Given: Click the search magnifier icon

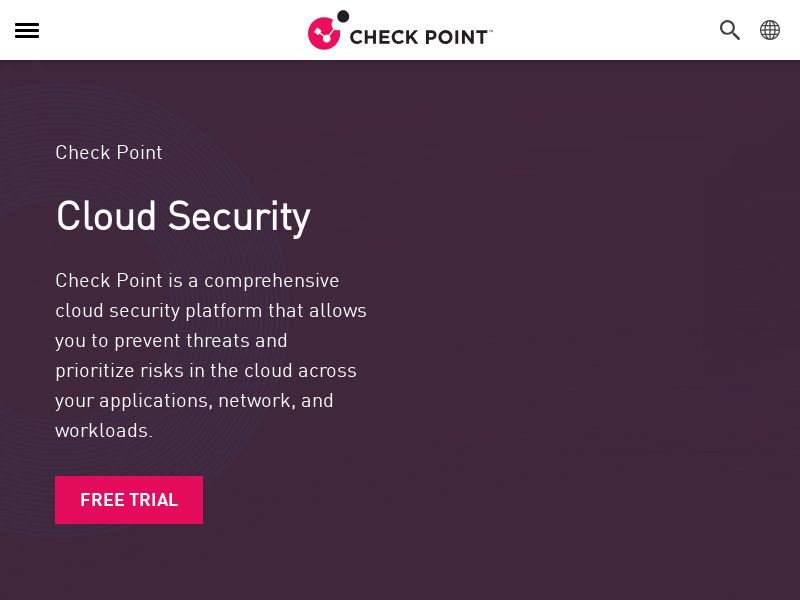Looking at the screenshot, I should [730, 30].
